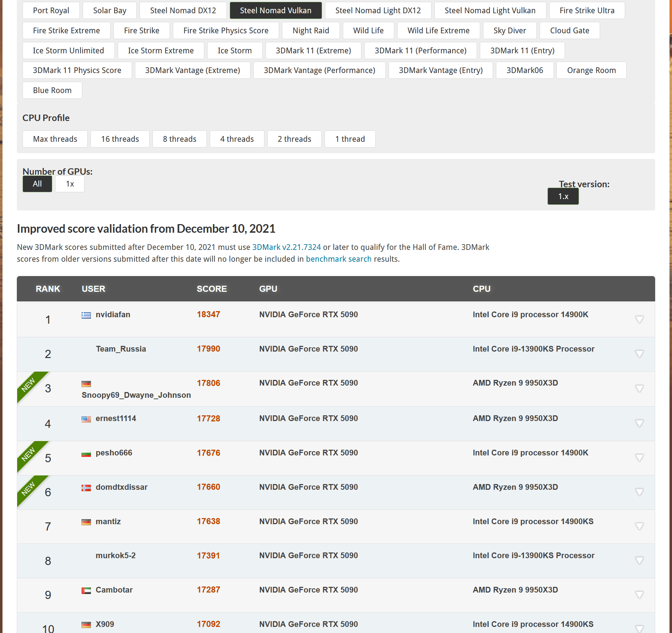Open the Blue Room leaderboard

52,90
